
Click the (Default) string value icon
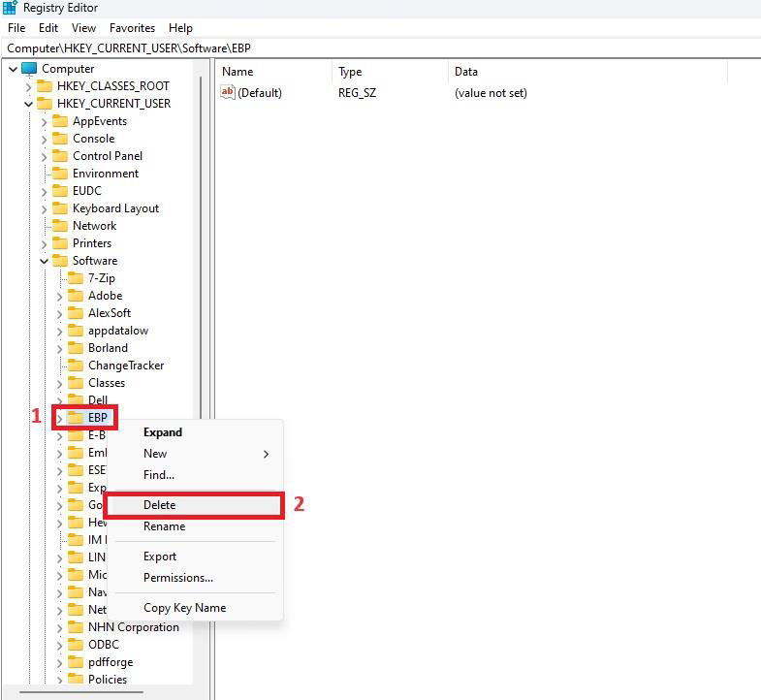(x=228, y=93)
